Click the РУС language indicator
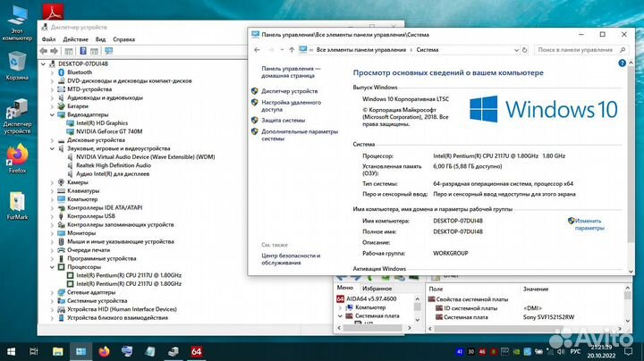 (575, 351)
